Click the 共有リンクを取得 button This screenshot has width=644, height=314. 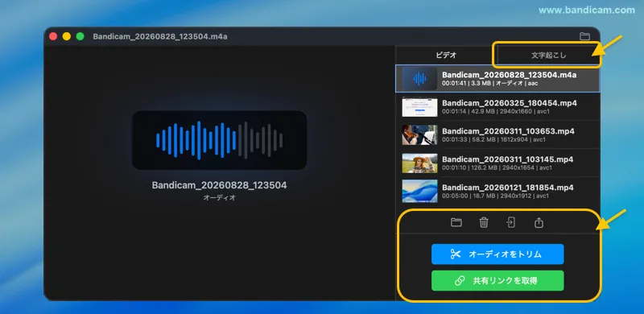pyautogui.click(x=497, y=281)
